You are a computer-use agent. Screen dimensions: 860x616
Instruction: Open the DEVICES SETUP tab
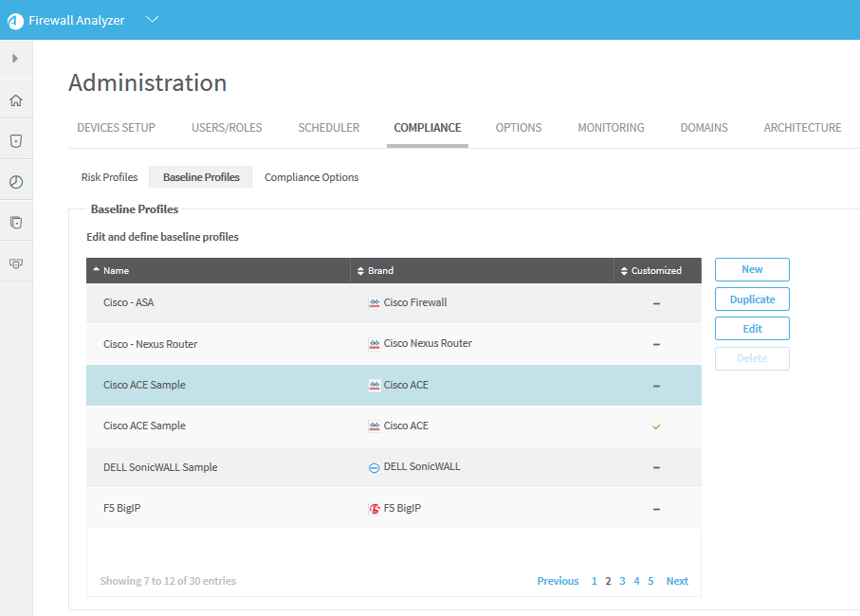pyautogui.click(x=116, y=128)
